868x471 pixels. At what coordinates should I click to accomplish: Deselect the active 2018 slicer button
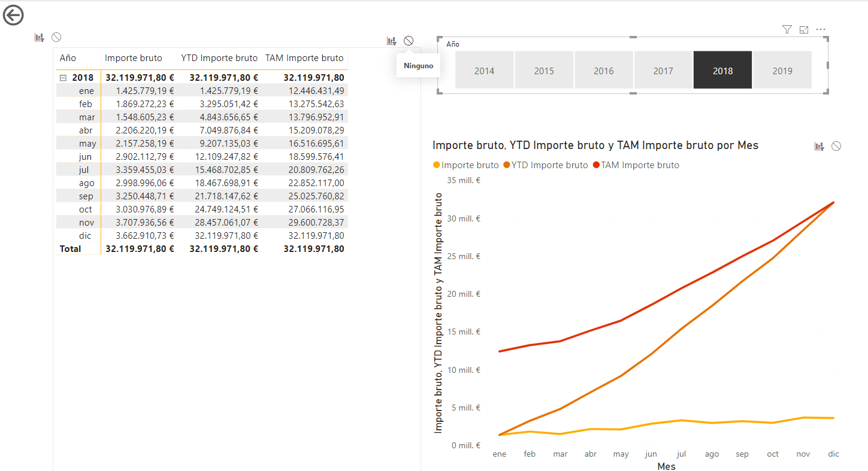pos(722,71)
